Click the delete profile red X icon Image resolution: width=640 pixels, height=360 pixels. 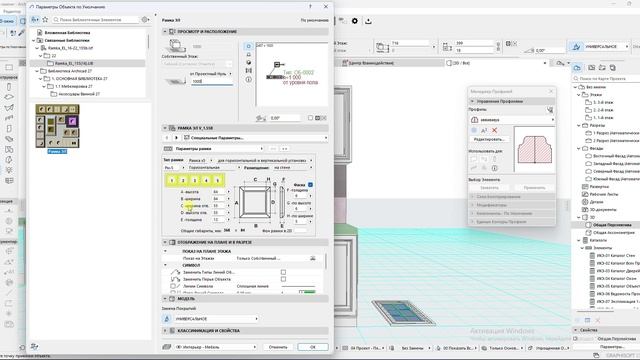coord(494,130)
